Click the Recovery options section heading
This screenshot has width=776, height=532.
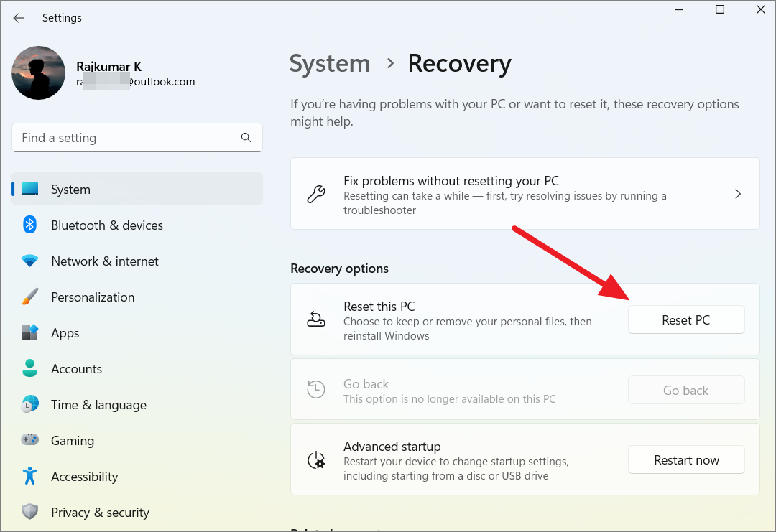tap(339, 269)
